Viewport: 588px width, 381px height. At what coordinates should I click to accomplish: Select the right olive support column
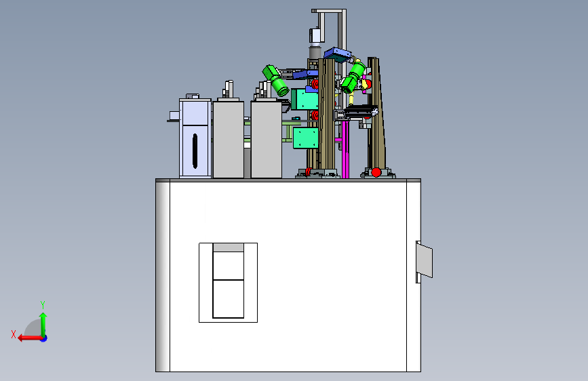point(376,113)
